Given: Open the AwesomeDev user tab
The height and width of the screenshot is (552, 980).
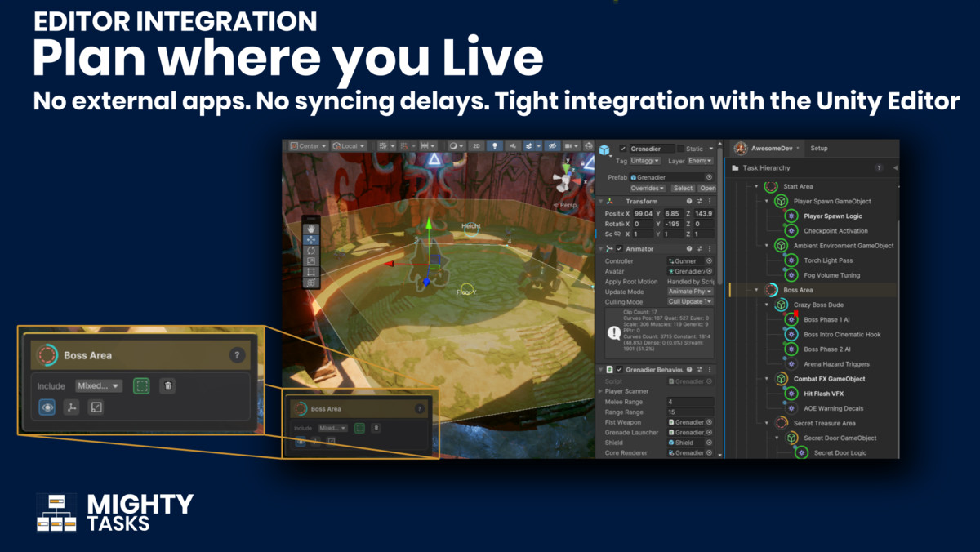Looking at the screenshot, I should tap(766, 148).
